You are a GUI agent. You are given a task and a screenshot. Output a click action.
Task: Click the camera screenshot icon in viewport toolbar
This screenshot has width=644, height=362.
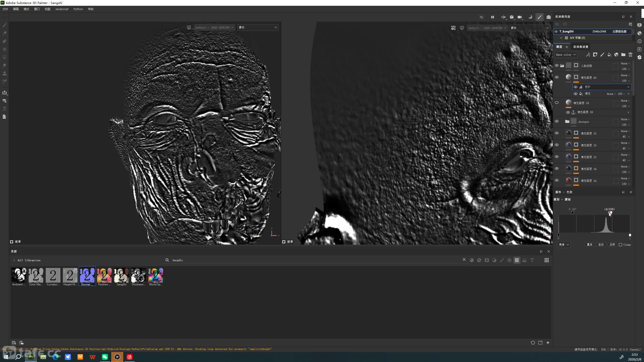point(548,17)
